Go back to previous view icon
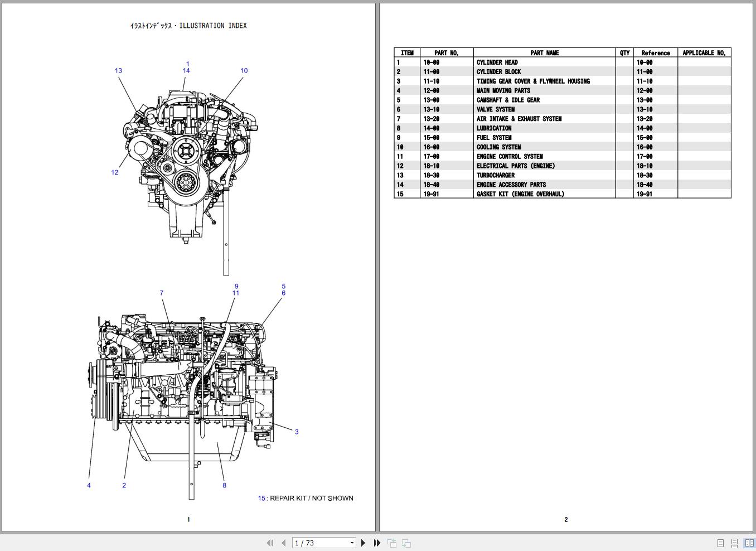Image resolution: width=756 pixels, height=551 pixels. click(392, 543)
